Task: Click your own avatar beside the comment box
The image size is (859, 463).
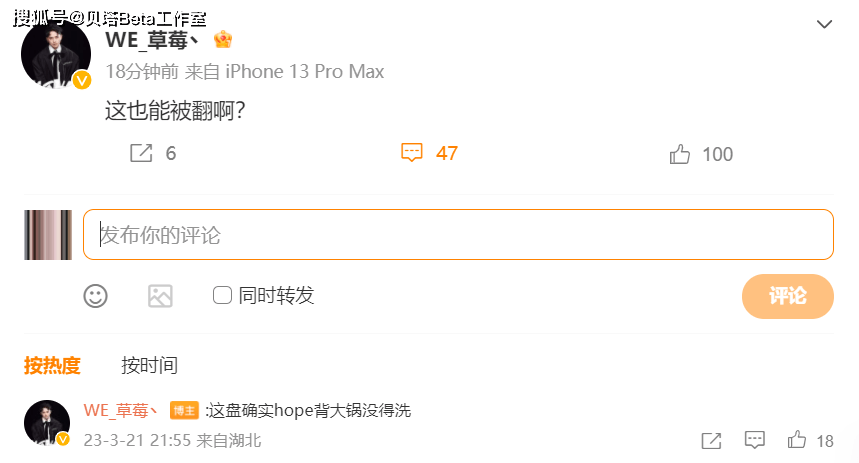Action: click(48, 235)
